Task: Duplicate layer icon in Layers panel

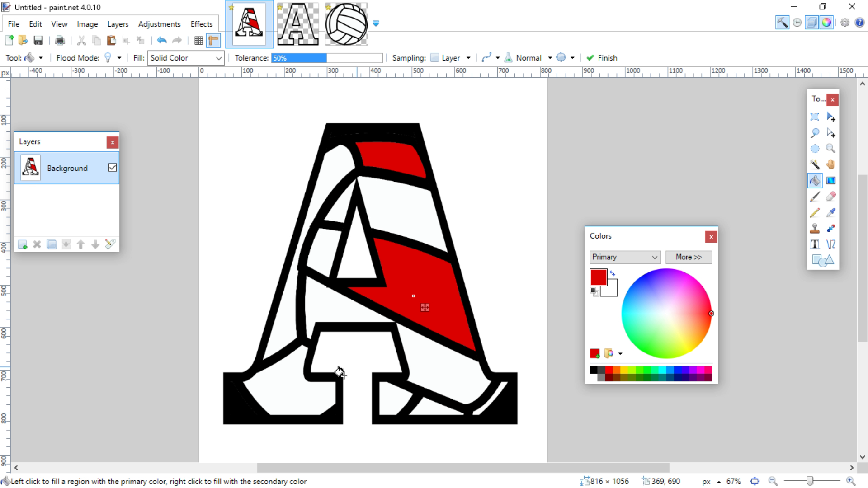Action: [52, 244]
